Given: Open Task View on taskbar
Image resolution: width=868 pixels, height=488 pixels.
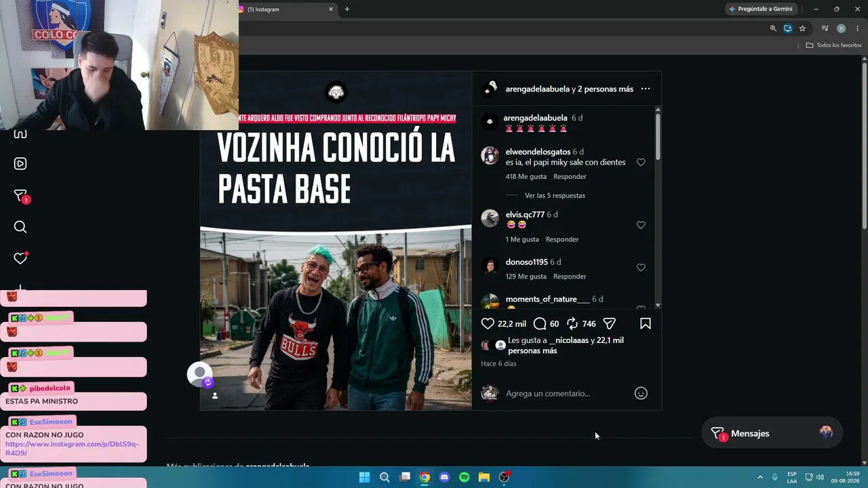Looking at the screenshot, I should [x=405, y=477].
